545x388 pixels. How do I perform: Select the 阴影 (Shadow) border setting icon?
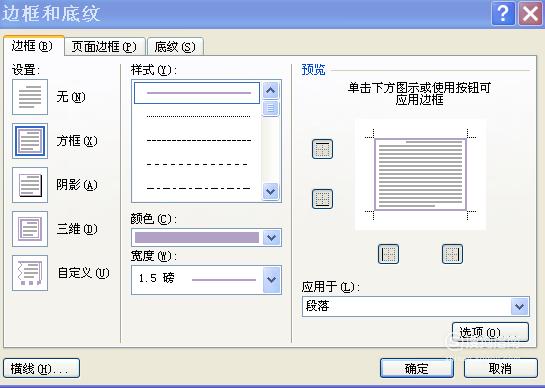click(x=30, y=185)
